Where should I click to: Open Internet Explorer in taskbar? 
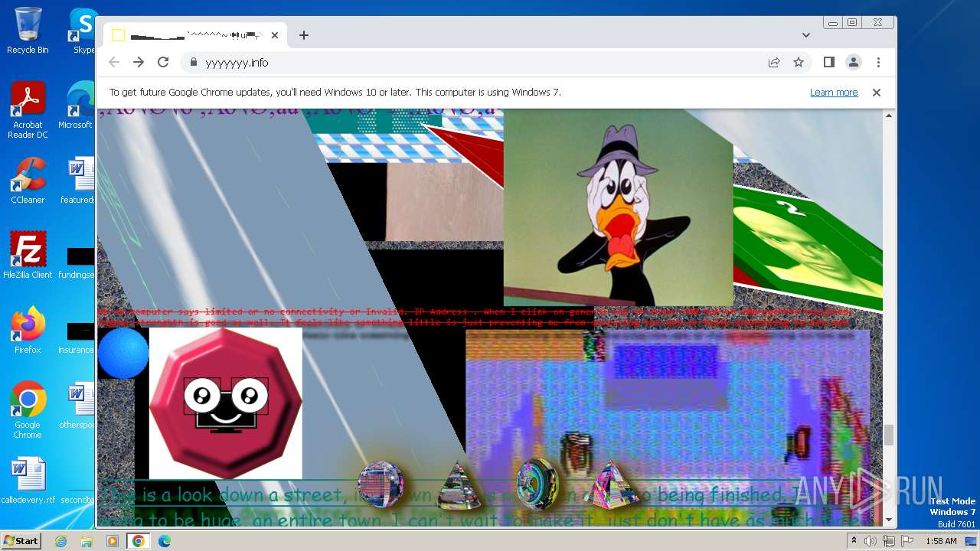pos(60,541)
